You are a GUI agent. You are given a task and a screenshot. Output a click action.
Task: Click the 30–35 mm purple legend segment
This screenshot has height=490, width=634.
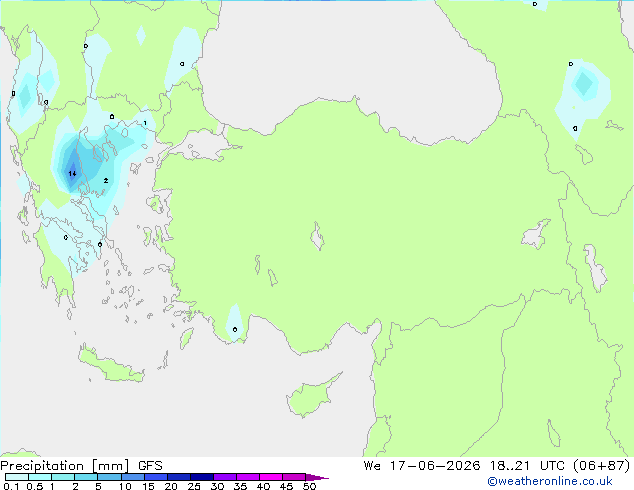coord(225,477)
